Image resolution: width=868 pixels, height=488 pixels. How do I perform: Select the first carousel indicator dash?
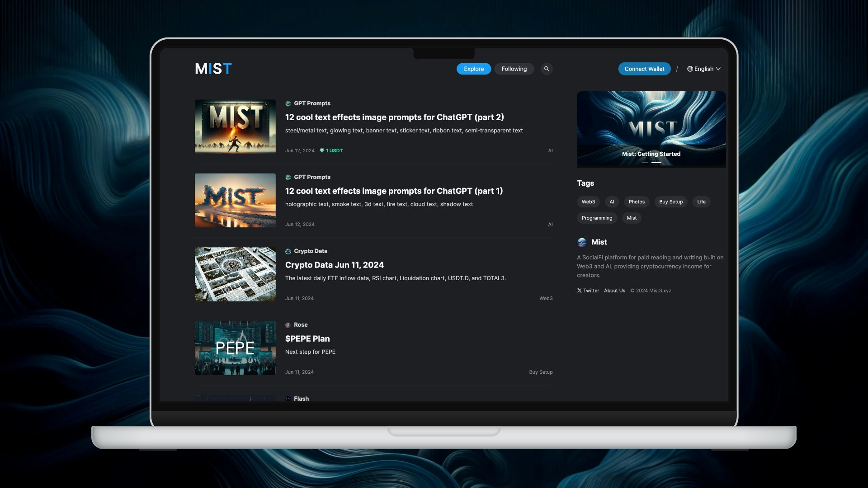click(645, 162)
